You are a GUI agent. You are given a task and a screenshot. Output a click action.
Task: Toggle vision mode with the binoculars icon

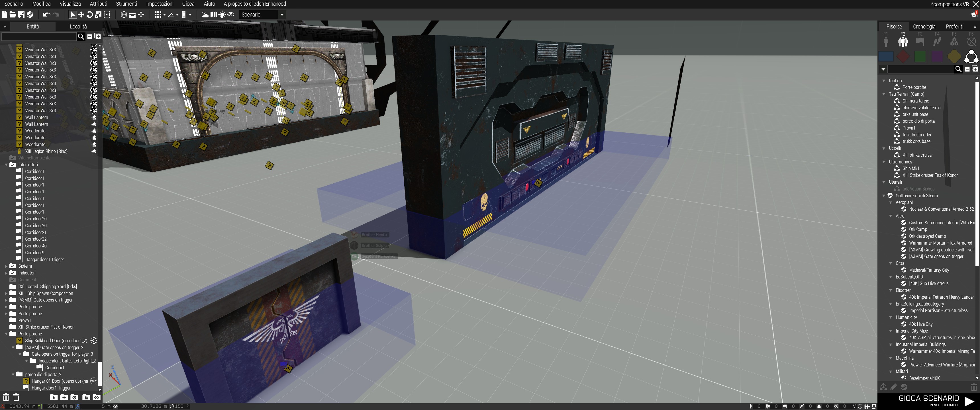coord(231,15)
